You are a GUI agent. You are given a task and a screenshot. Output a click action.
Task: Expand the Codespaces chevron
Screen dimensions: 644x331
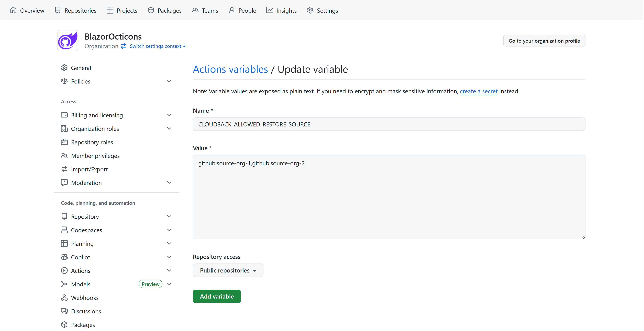pos(169,230)
